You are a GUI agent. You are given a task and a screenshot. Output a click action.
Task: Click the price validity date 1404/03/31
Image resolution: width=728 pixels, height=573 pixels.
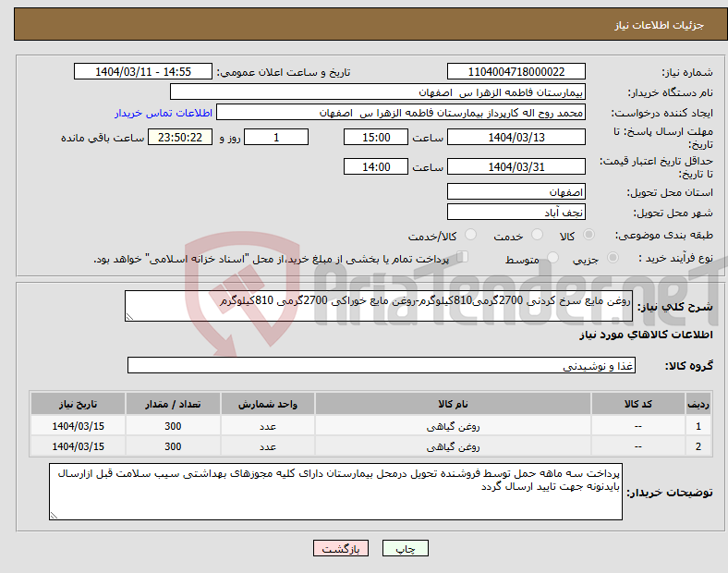516,166
